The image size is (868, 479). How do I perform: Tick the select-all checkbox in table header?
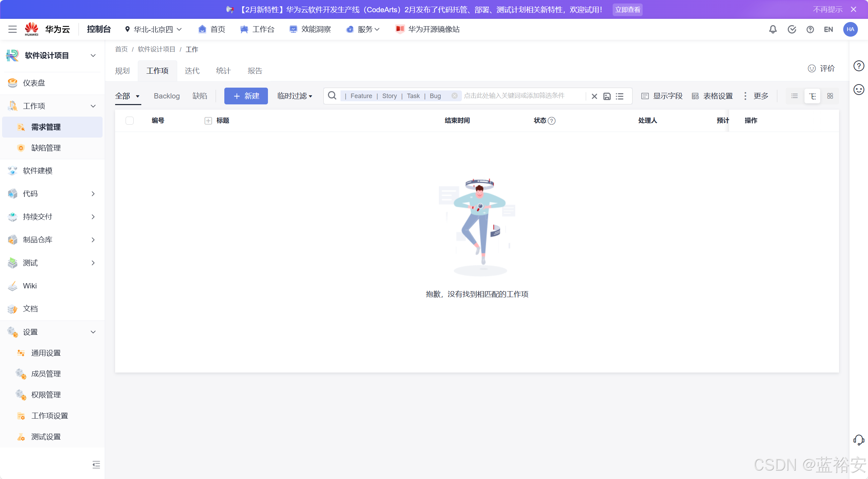(129, 120)
